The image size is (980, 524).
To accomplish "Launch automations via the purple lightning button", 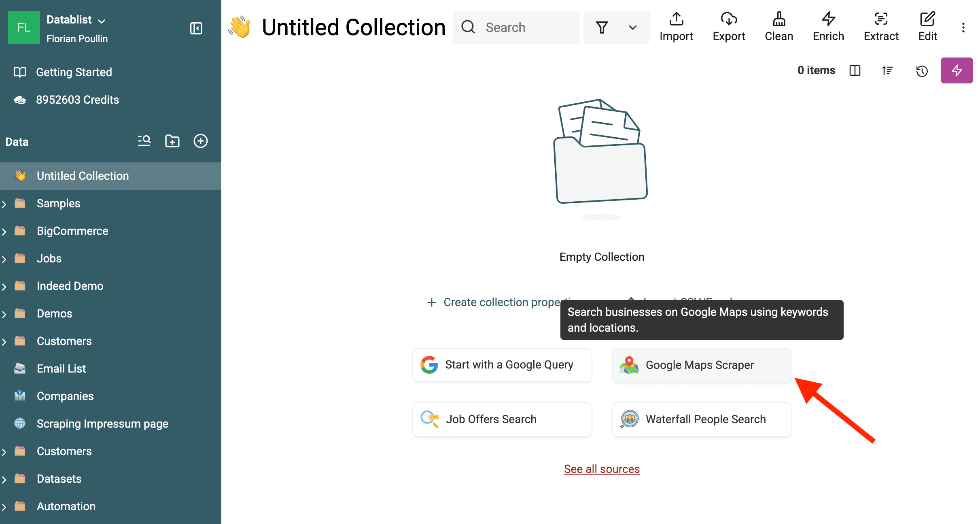I will coord(957,70).
